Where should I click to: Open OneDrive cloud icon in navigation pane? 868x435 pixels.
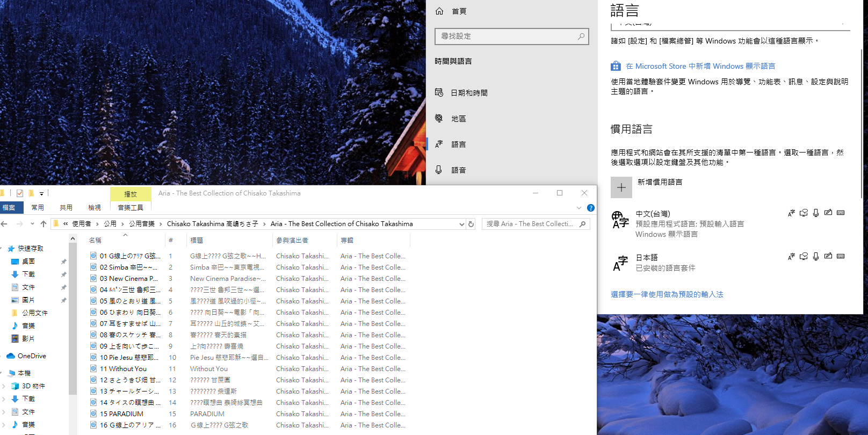point(10,356)
